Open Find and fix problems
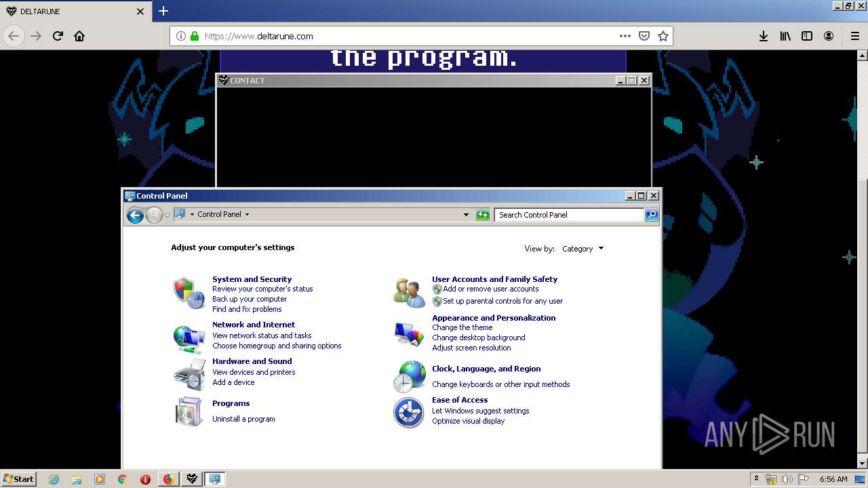This screenshot has height=488, width=868. [247, 309]
